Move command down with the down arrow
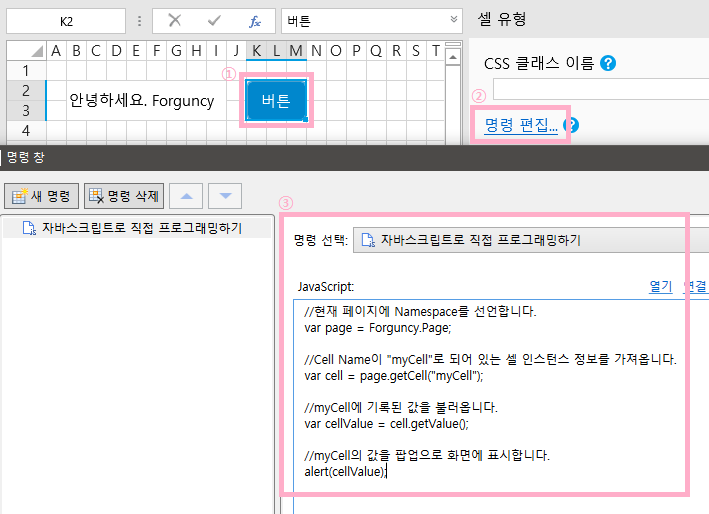The height and width of the screenshot is (514, 709). tap(225, 196)
